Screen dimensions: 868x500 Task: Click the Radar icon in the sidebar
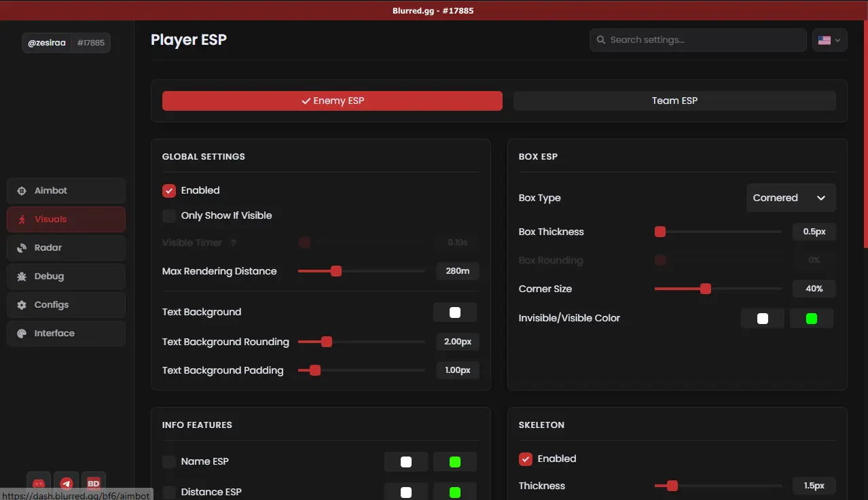22,248
